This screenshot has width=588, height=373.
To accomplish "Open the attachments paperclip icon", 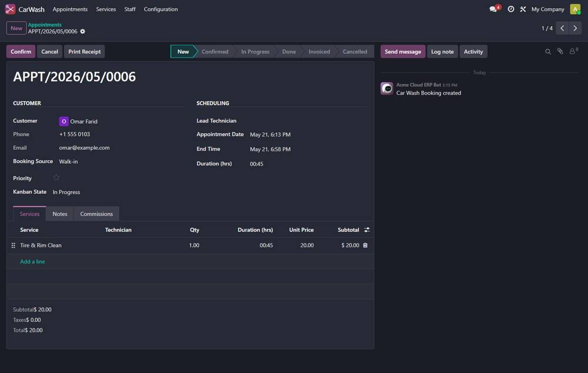I will coord(560,51).
